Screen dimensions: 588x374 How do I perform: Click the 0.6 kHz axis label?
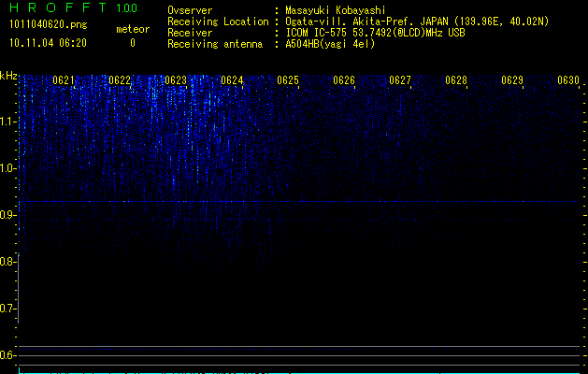pos(7,355)
